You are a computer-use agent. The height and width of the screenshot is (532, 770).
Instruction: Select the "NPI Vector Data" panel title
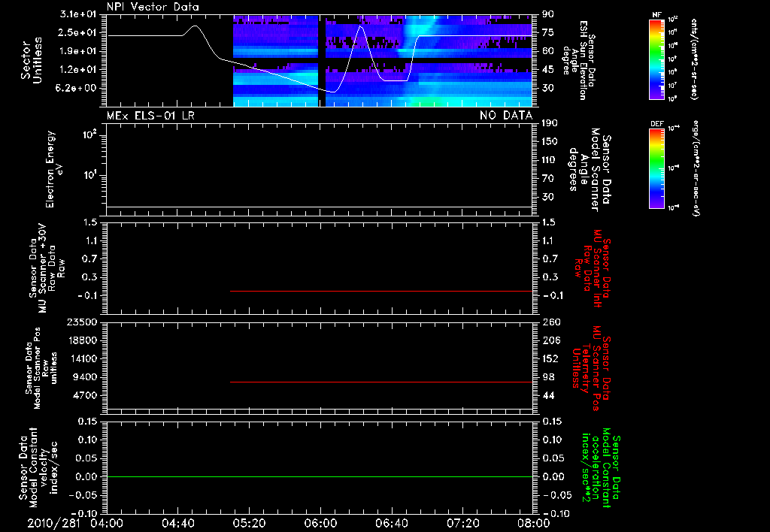coord(153,7)
